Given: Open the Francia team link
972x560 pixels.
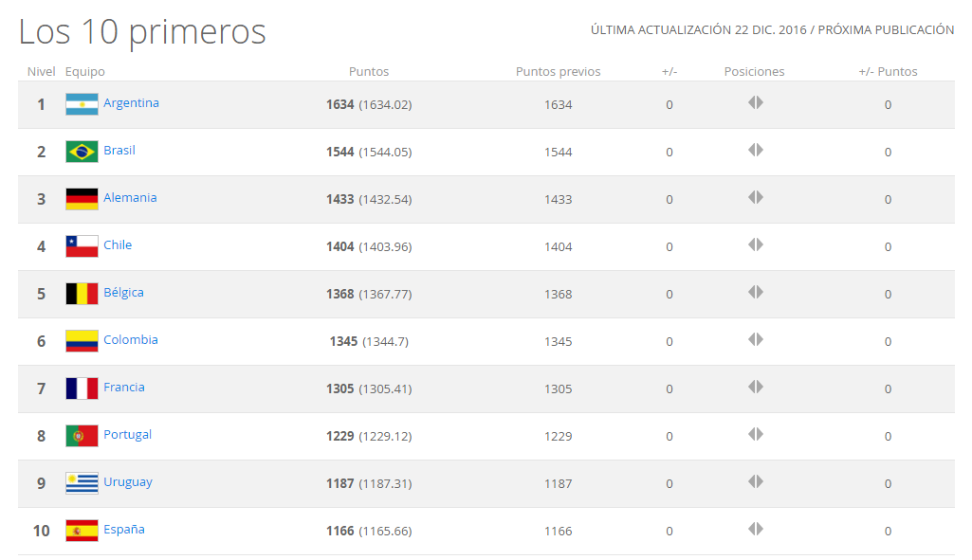Looking at the screenshot, I should [x=124, y=388].
